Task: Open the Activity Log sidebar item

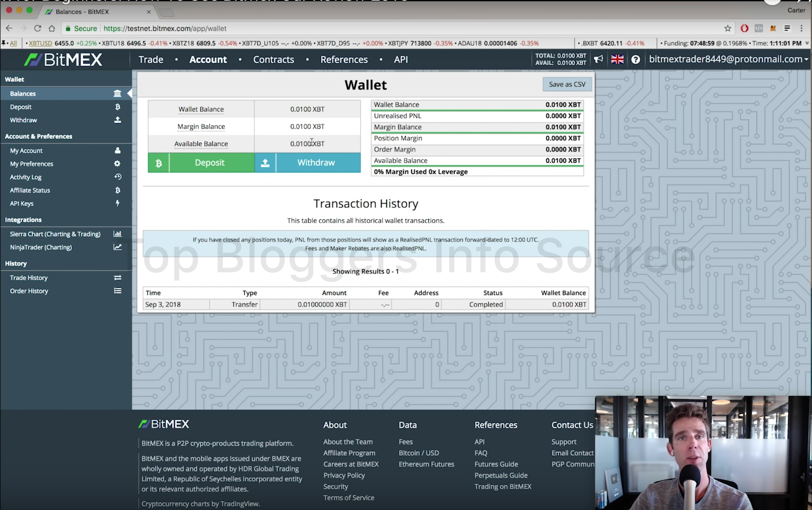Action: click(26, 177)
